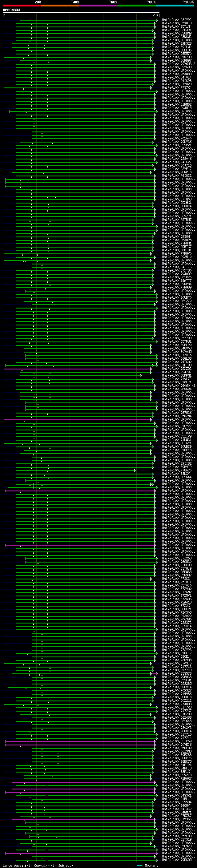Select hit label UniRef100_Q9XZD2

point(177,369)
